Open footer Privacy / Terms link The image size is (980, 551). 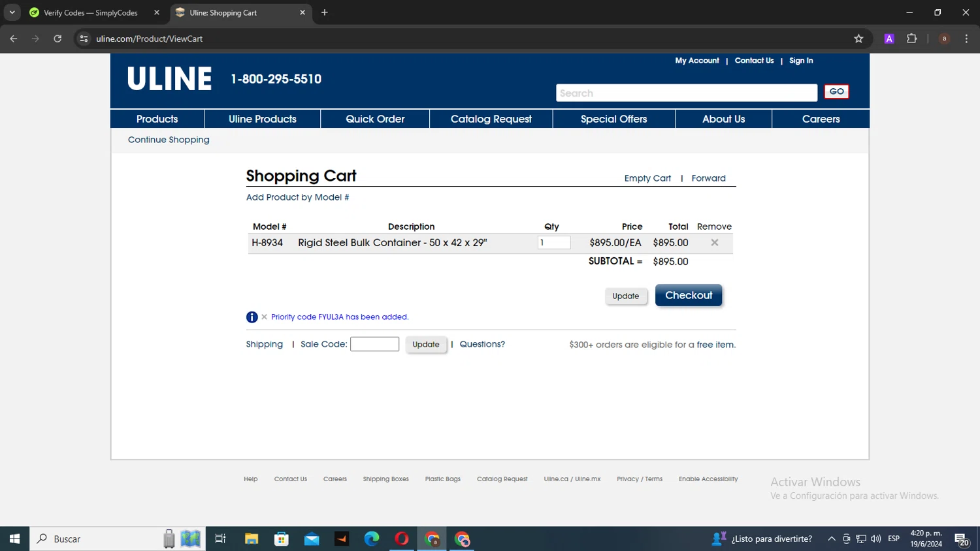coord(640,479)
